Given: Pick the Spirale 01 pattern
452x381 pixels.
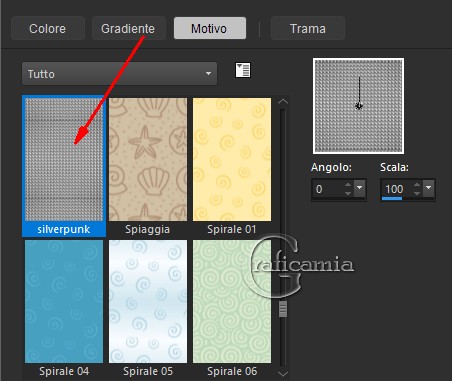Looking at the screenshot, I should point(232,159).
